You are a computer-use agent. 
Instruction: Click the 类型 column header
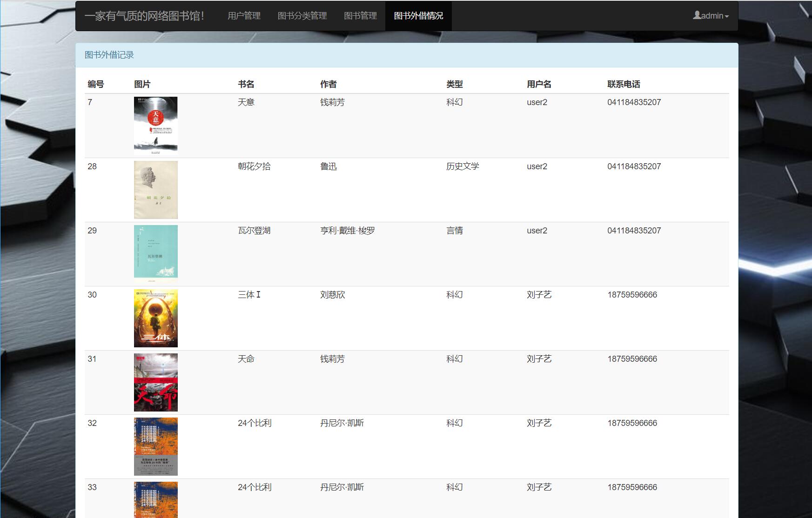click(x=455, y=84)
